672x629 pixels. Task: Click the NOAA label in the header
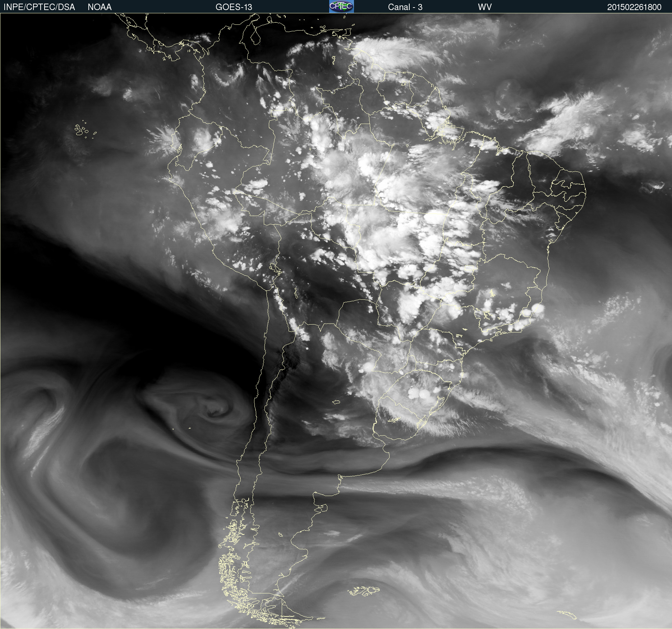point(100,7)
